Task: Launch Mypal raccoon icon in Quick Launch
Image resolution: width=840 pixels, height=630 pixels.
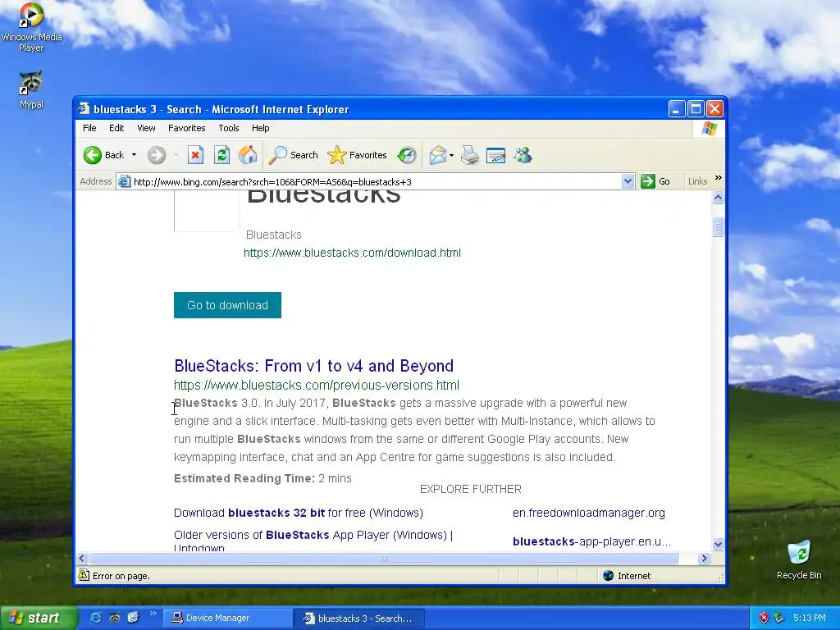Action: click(x=115, y=618)
